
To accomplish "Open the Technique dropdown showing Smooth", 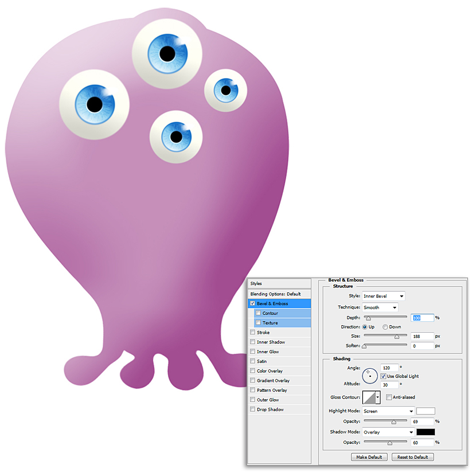I will click(380, 307).
